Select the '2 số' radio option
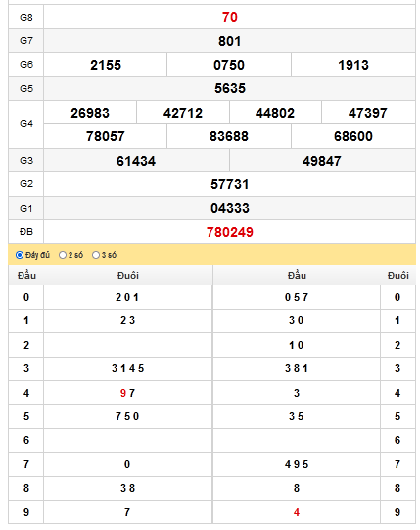This screenshot has width=420, height=530. (x=63, y=255)
